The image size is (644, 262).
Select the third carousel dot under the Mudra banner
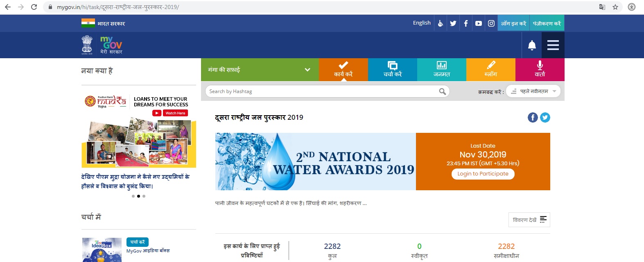tap(144, 196)
